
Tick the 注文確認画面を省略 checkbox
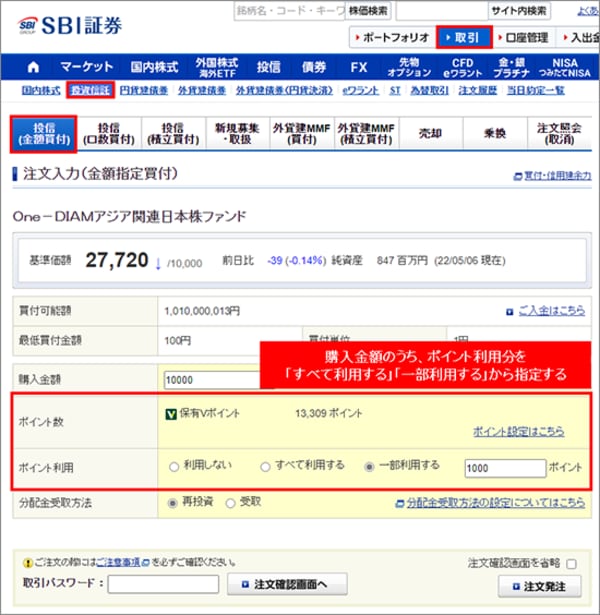(x=571, y=564)
